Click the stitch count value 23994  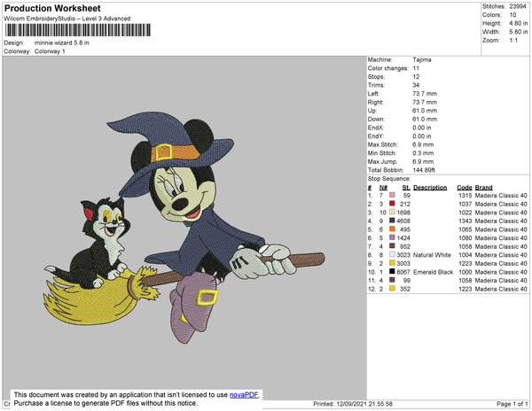[518, 6]
